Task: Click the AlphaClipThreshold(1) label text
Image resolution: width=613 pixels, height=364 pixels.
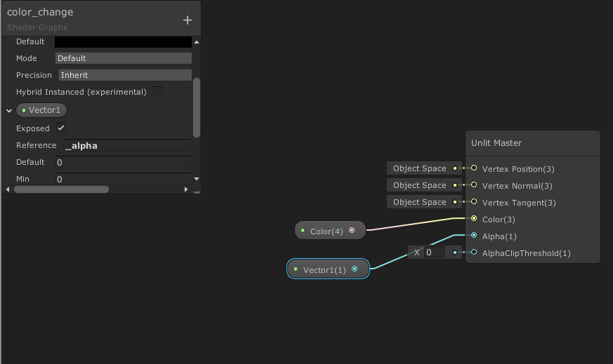Action: click(526, 253)
